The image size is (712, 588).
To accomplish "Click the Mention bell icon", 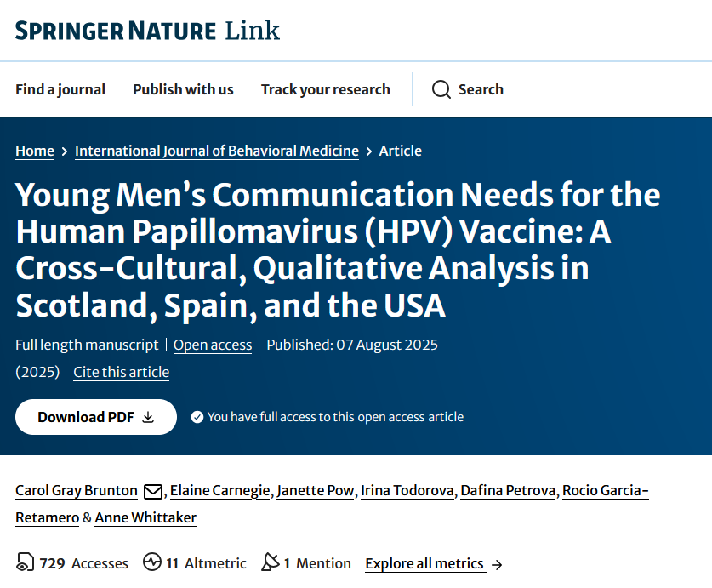I will pos(271,563).
